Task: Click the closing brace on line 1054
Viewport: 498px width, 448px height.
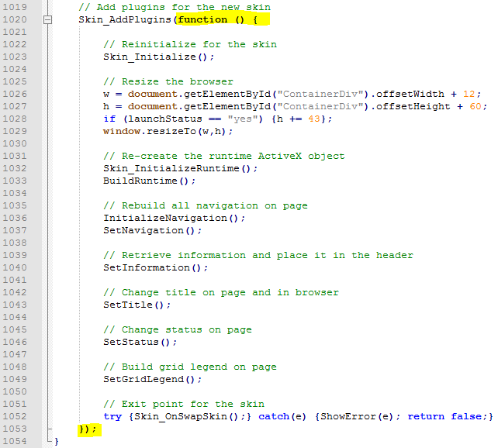Action: tap(57, 441)
